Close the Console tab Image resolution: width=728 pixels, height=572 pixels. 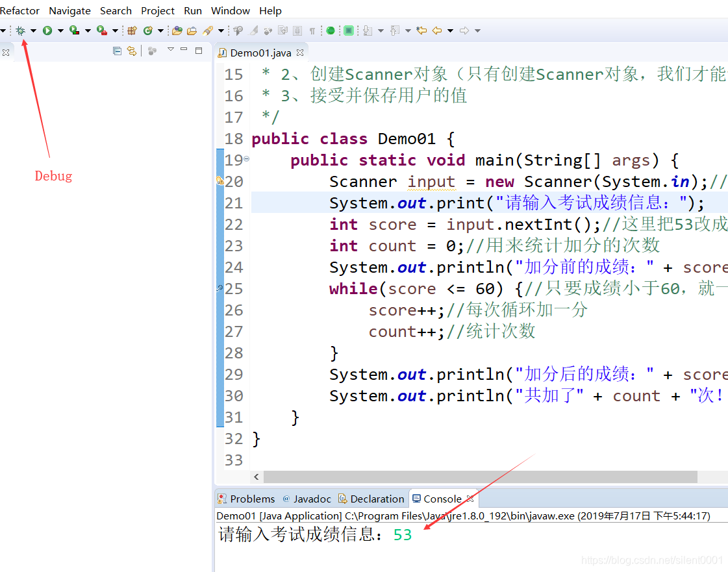(x=470, y=499)
